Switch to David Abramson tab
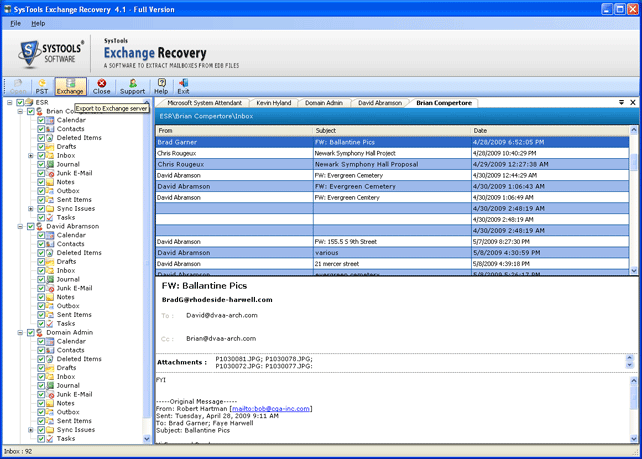 tap(380, 103)
